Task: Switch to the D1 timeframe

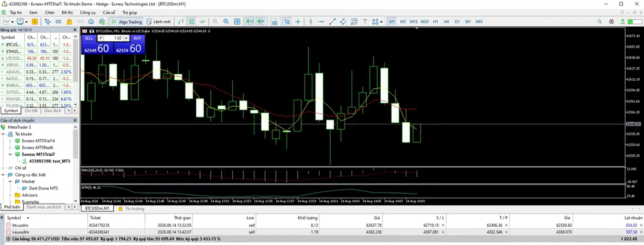Action: tap(457, 22)
